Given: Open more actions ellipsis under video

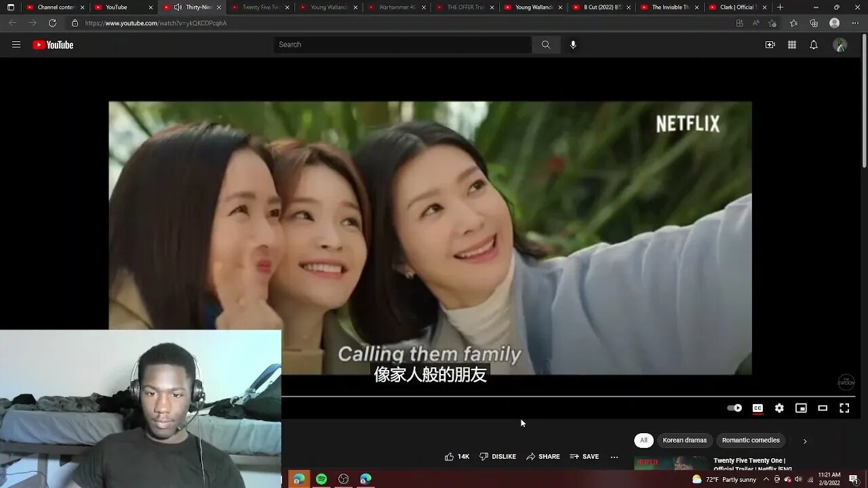Looking at the screenshot, I should [x=614, y=457].
